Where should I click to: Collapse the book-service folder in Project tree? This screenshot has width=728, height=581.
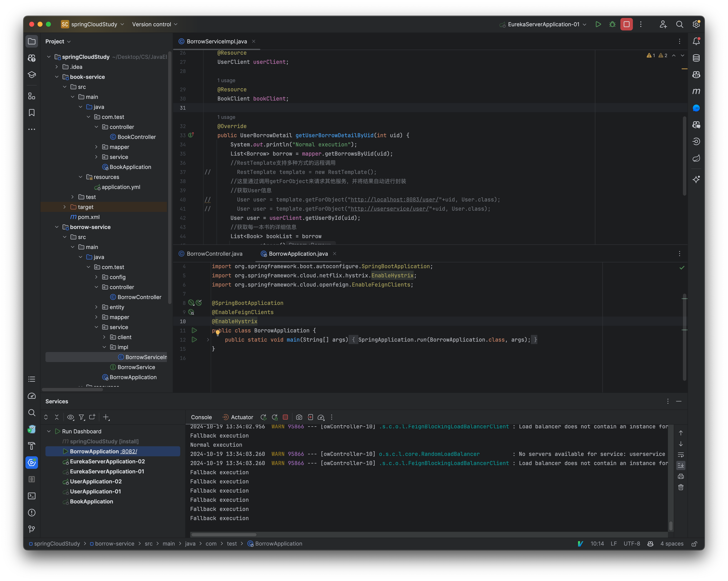[57, 77]
